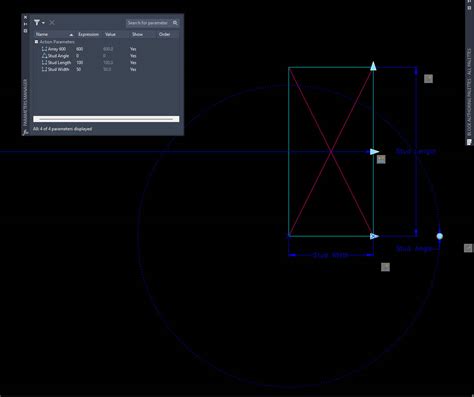Select the middle right-pointing array grip

click(x=374, y=152)
